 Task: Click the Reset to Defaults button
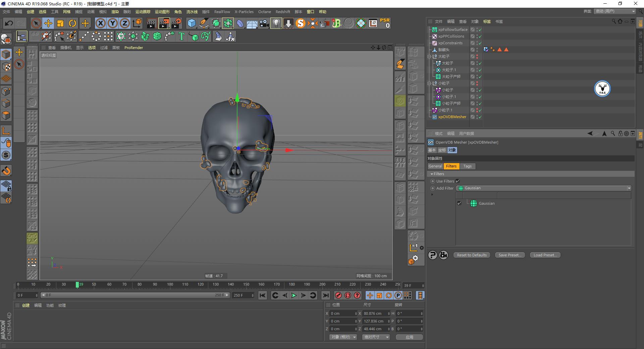[472, 255]
